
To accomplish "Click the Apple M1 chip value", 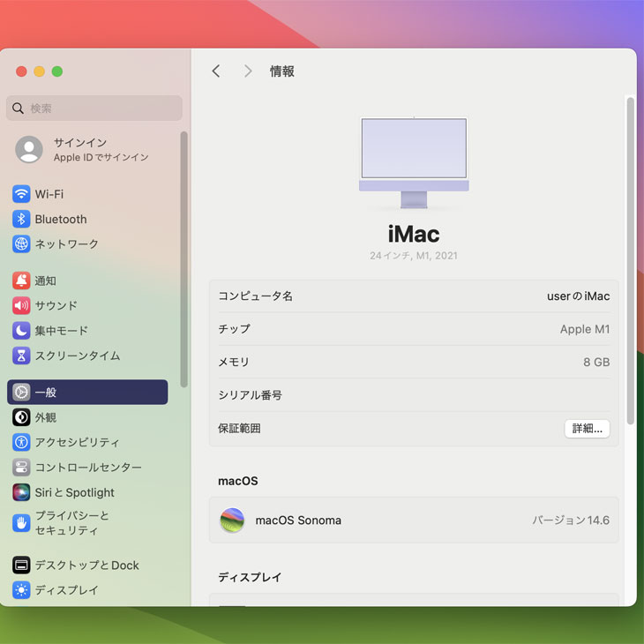I will pos(585,329).
